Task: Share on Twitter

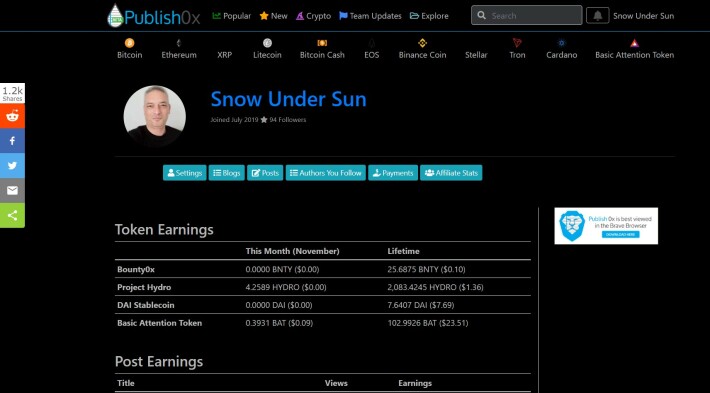Action: pos(12,166)
